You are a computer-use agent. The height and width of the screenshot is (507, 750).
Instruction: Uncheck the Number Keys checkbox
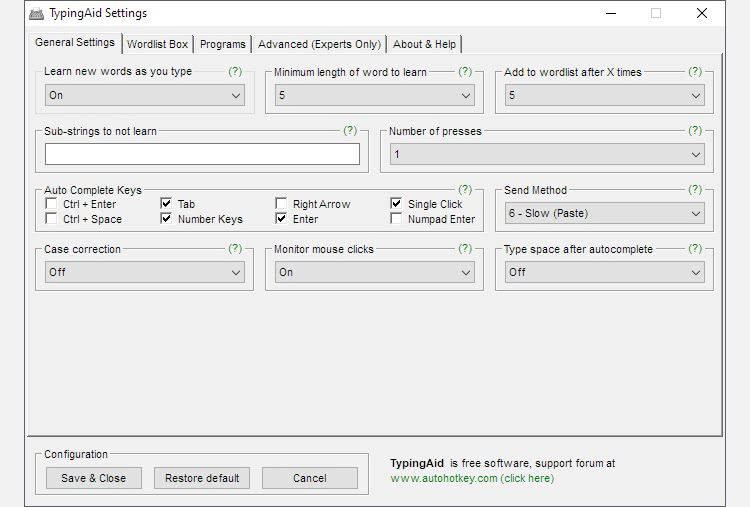167,219
